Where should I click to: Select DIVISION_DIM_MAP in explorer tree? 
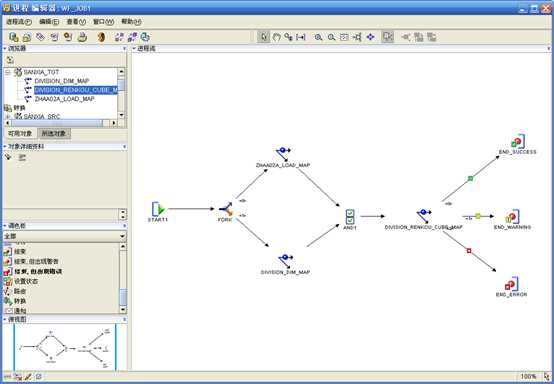(x=61, y=81)
